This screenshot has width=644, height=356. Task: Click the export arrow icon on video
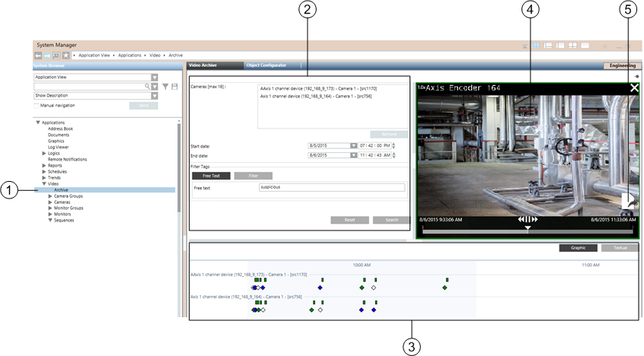pos(628,200)
